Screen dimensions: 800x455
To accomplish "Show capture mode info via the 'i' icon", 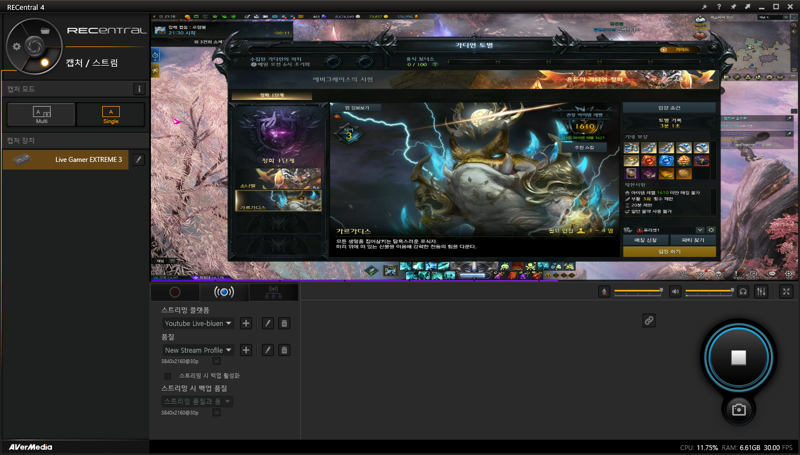I will [139, 89].
